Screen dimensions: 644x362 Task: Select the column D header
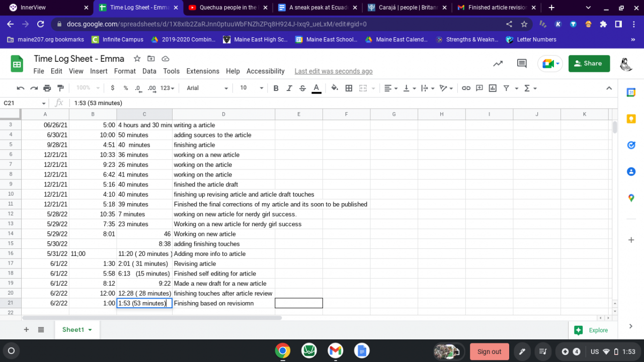(x=223, y=114)
